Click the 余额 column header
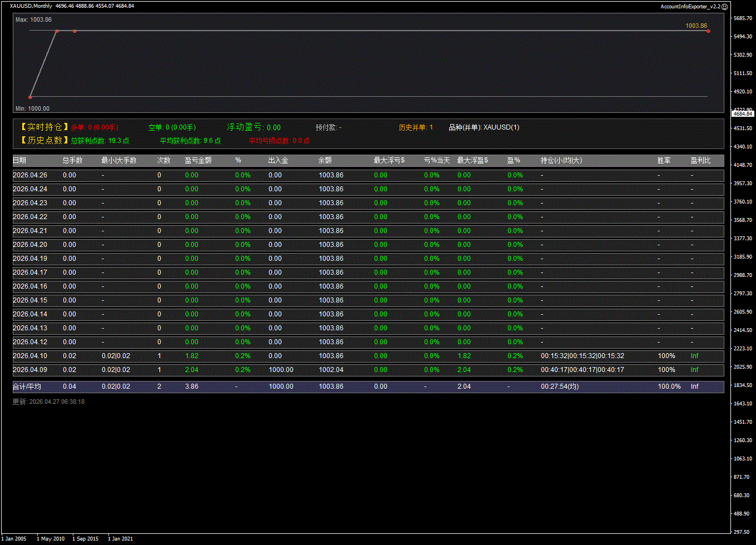The width and height of the screenshot is (756, 545). [325, 160]
